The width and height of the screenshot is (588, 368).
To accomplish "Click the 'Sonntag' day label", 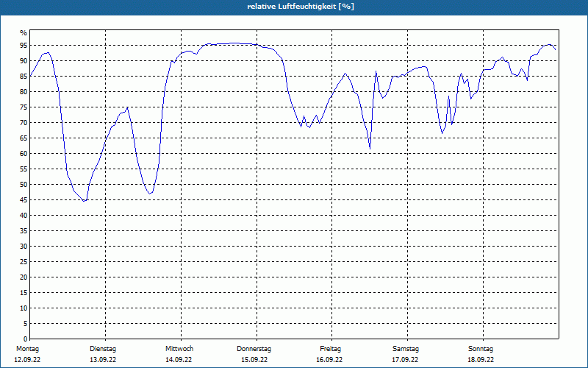I will pyautogui.click(x=481, y=349).
